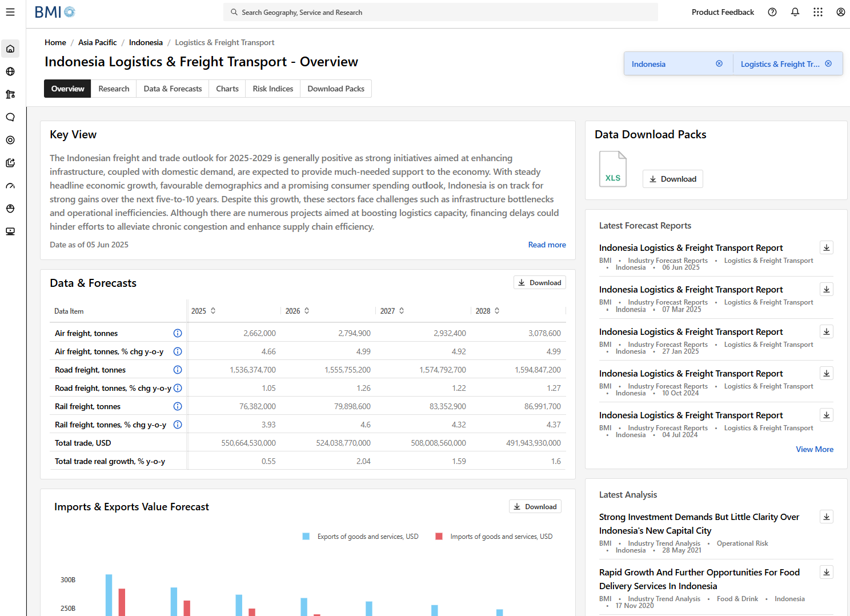Sort the table by the 2027 column
This screenshot has height=616, width=850.
click(x=402, y=311)
